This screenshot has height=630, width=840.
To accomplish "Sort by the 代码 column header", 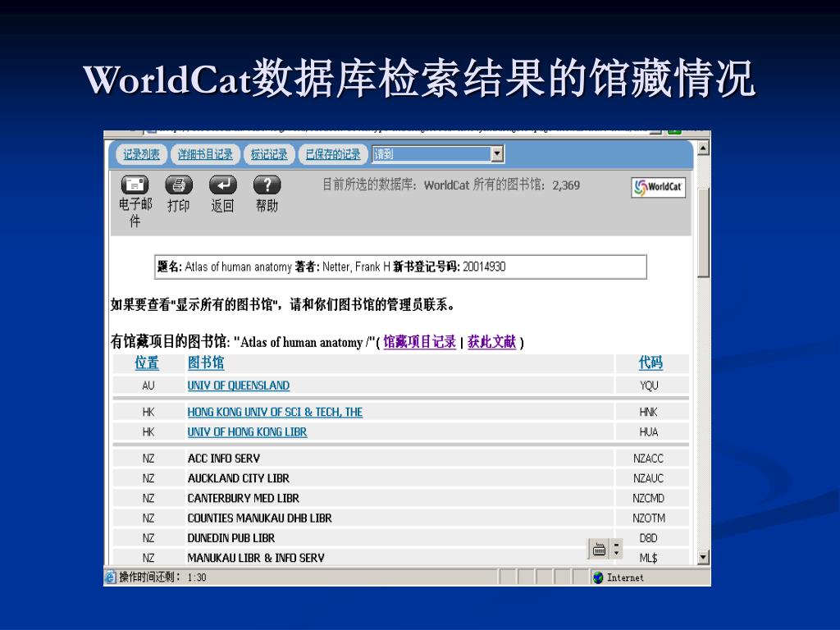I will click(x=651, y=363).
